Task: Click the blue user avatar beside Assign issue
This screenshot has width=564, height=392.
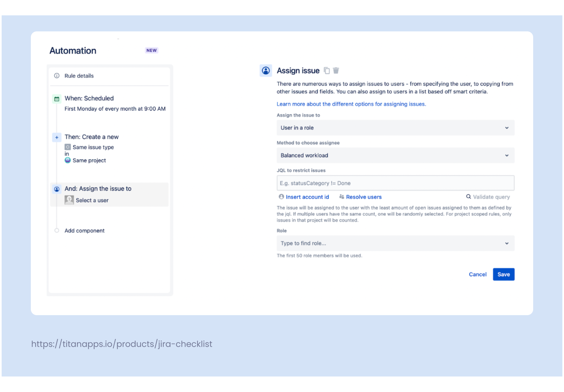Action: [x=266, y=71]
